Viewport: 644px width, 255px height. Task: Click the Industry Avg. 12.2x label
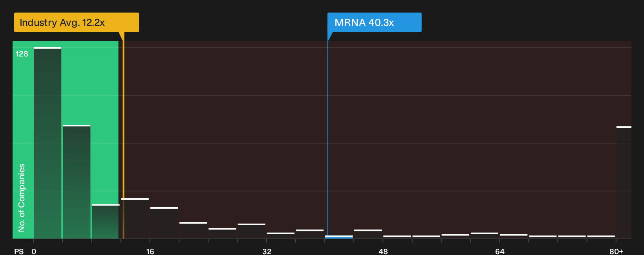click(x=77, y=22)
